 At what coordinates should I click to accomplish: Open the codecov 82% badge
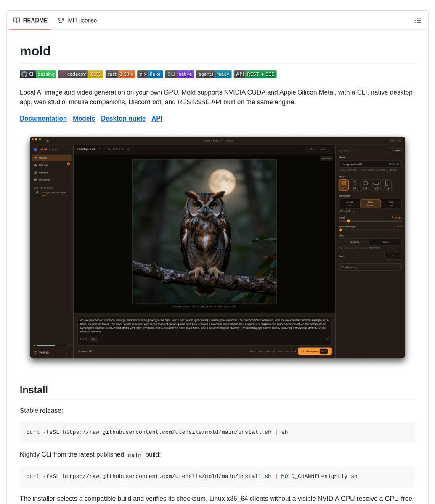point(80,74)
